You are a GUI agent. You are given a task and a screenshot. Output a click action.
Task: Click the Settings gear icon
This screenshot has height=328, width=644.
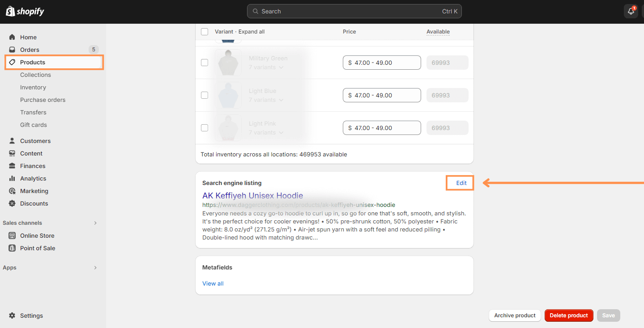point(12,315)
